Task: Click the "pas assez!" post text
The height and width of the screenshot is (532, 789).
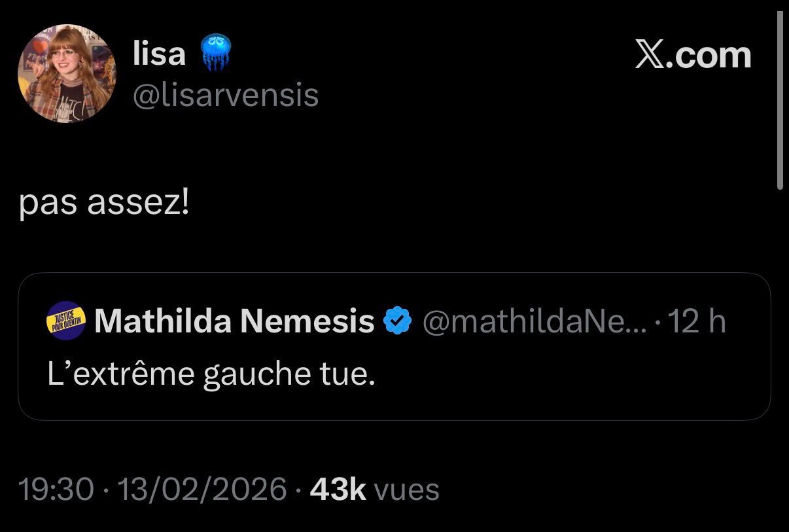Action: click(104, 205)
